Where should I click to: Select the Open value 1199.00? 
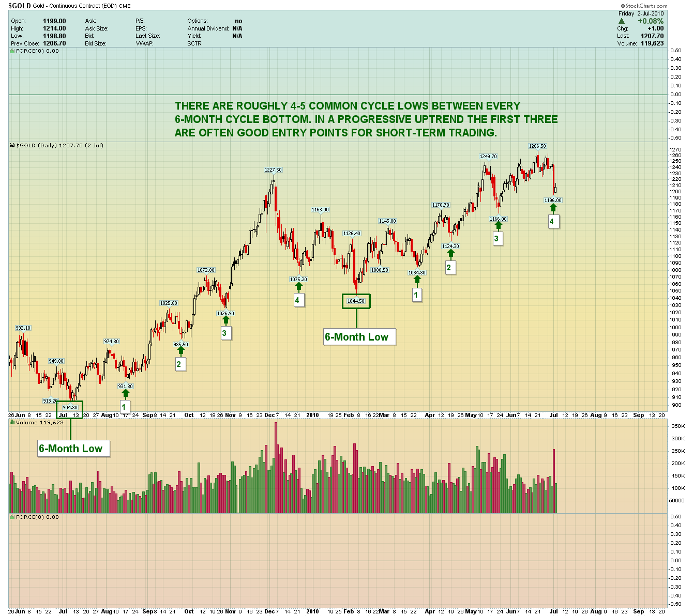click(54, 21)
